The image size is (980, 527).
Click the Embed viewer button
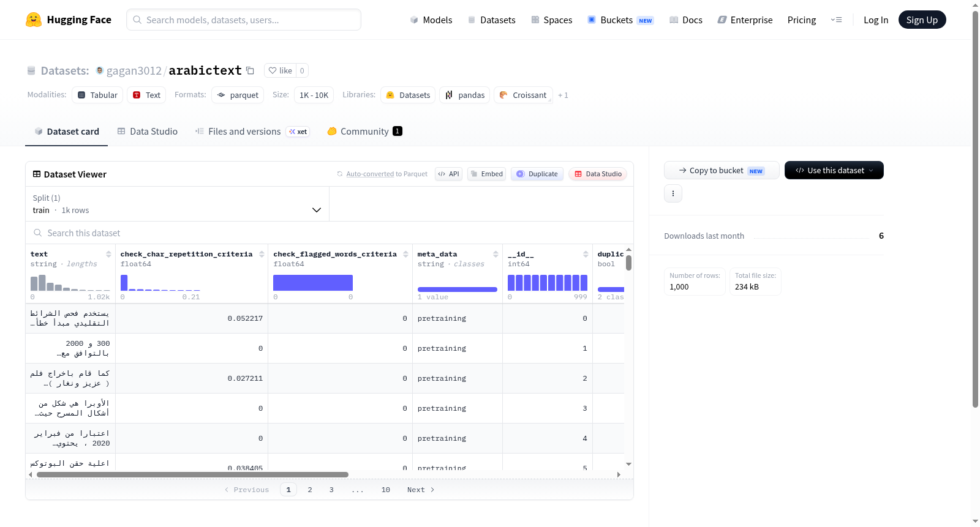(x=486, y=174)
